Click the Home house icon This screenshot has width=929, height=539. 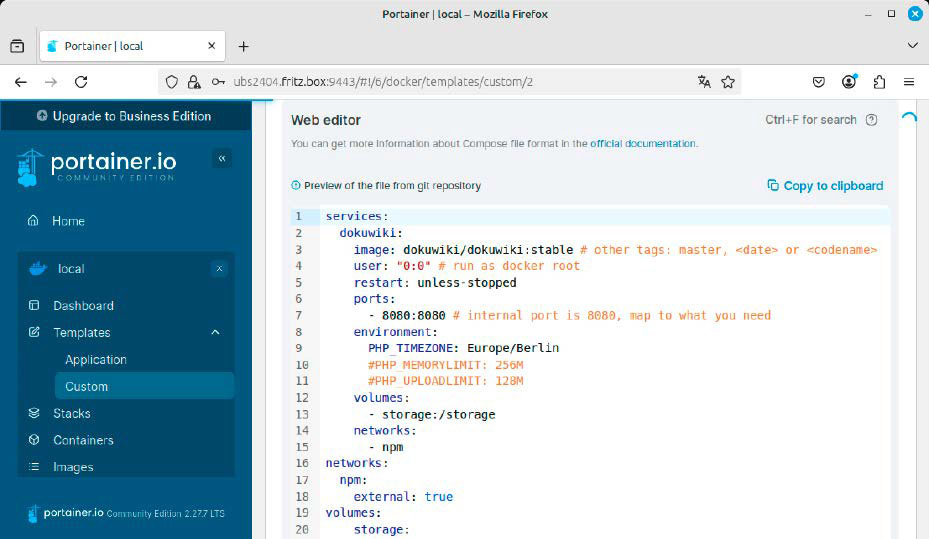[33, 220]
